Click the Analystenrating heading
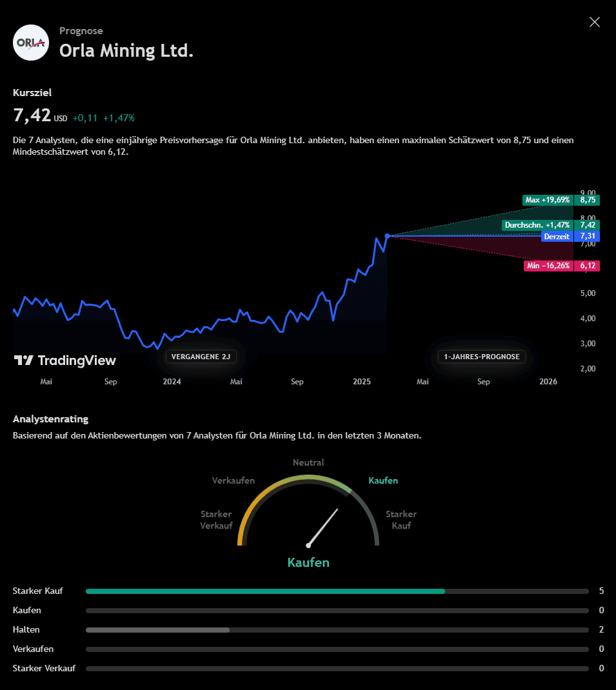 (x=51, y=419)
